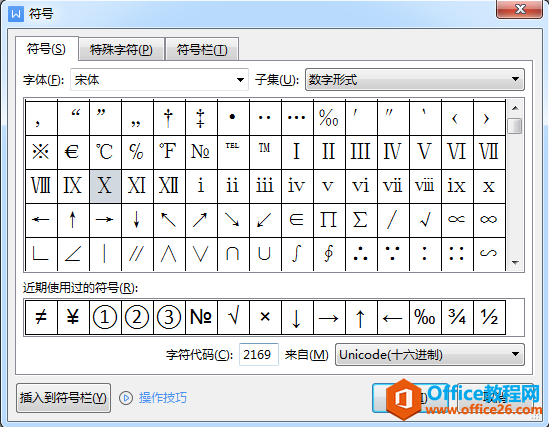Focus the 字符代码 character code field

point(259,355)
